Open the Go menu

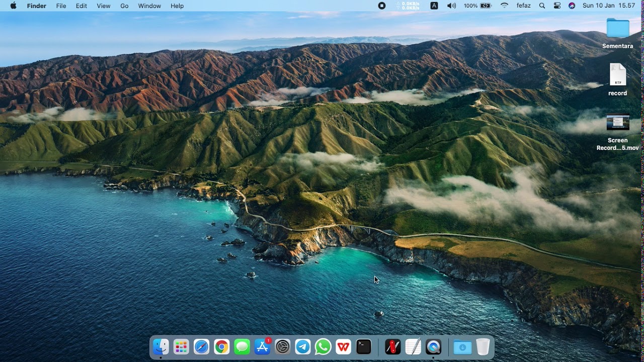pyautogui.click(x=124, y=6)
